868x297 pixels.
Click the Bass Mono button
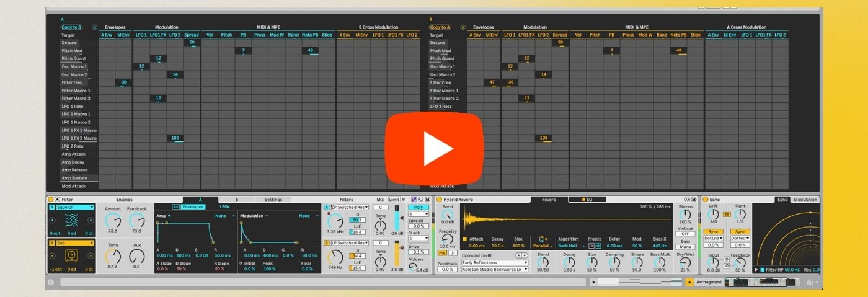coord(685,246)
